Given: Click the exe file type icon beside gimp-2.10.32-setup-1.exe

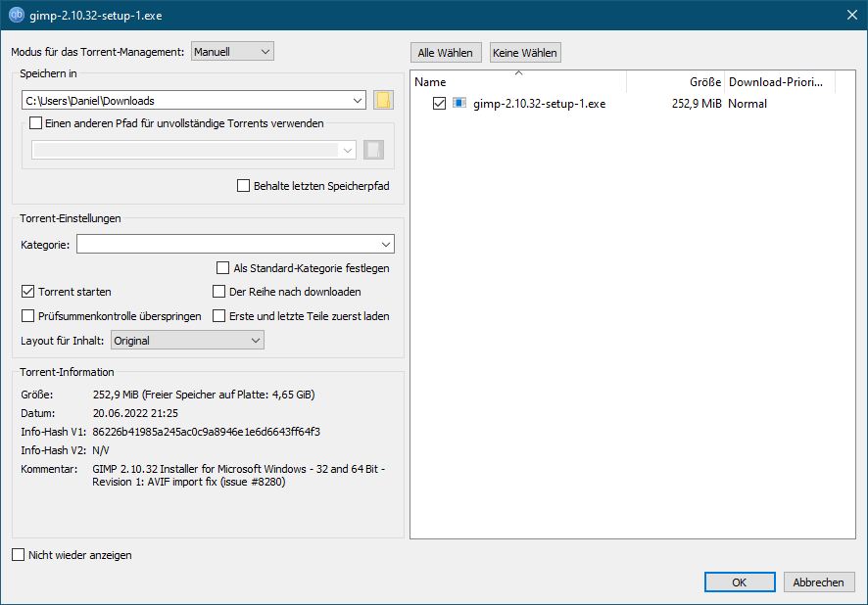Looking at the screenshot, I should [x=458, y=103].
